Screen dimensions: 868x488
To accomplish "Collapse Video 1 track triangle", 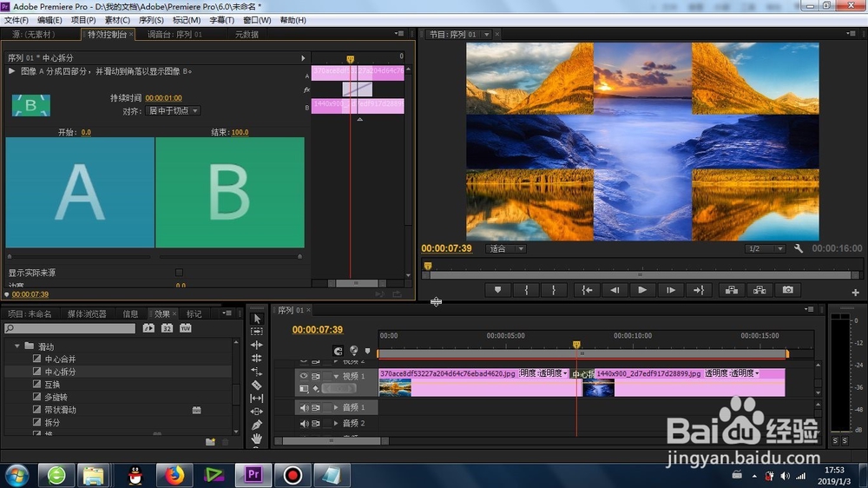I will 336,376.
